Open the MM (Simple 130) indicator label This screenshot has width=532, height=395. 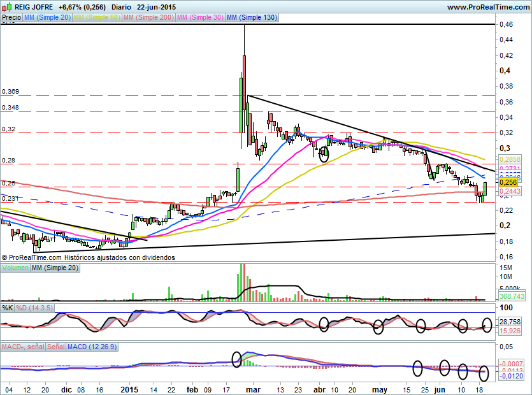tap(252, 18)
